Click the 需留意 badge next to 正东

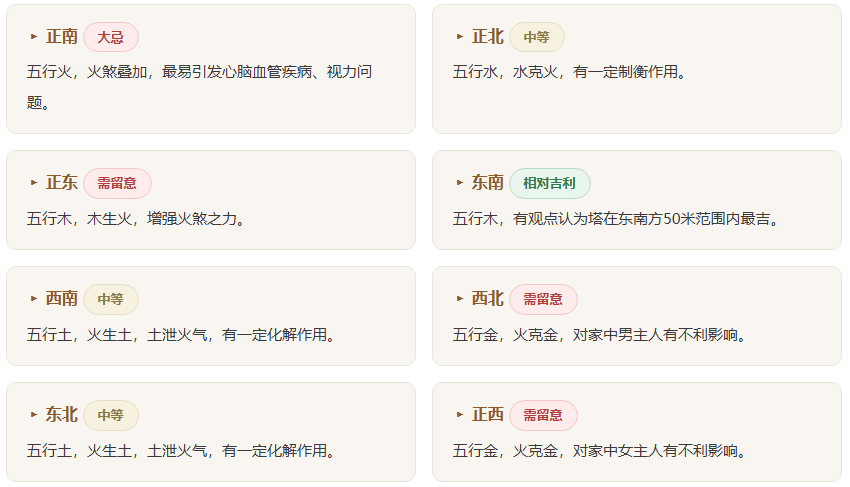117,183
